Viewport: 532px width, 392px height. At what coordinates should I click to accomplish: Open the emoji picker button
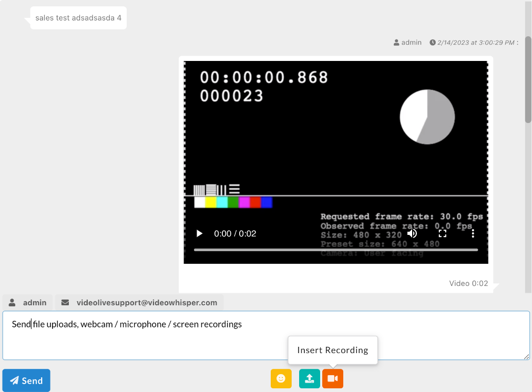(281, 378)
